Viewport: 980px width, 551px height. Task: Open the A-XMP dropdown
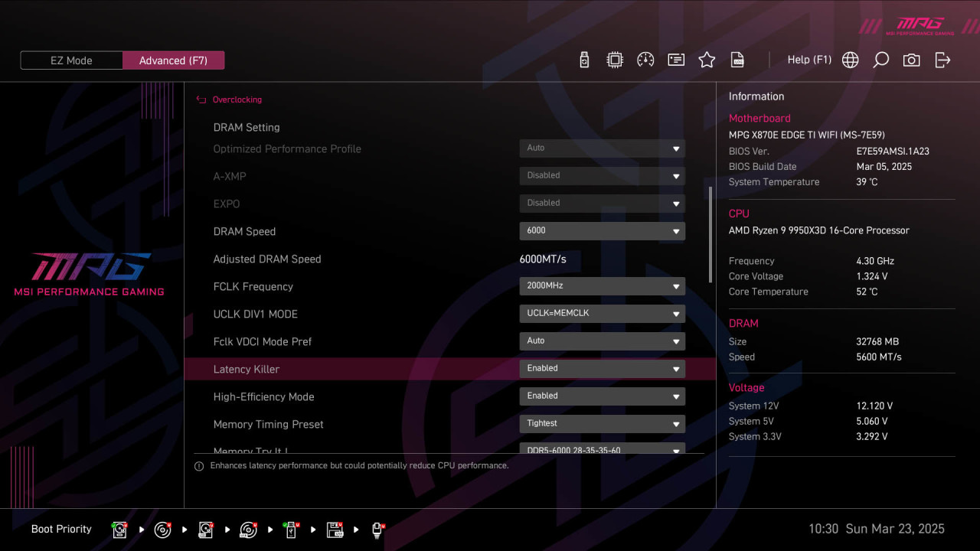[602, 176]
